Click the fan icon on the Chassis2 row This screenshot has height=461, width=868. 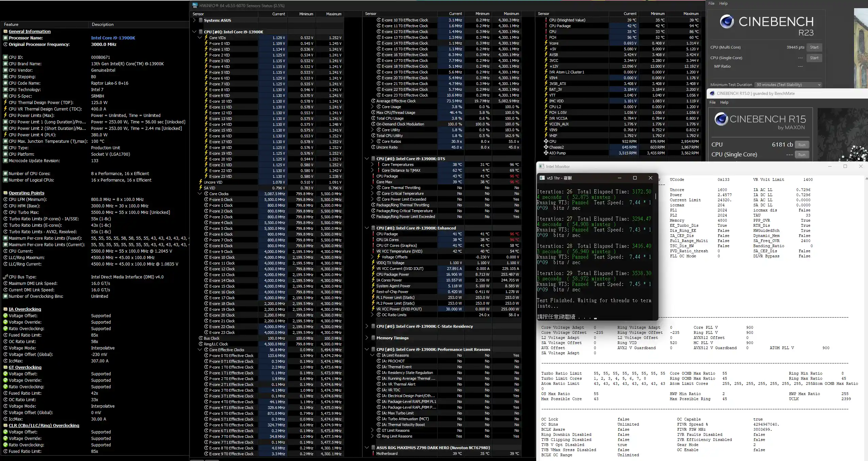[546, 147]
